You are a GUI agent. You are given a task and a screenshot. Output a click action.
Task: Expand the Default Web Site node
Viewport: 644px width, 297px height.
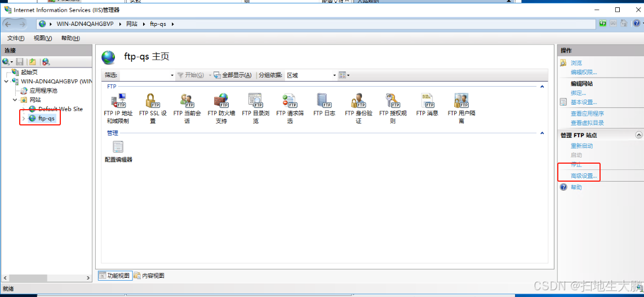(24, 109)
